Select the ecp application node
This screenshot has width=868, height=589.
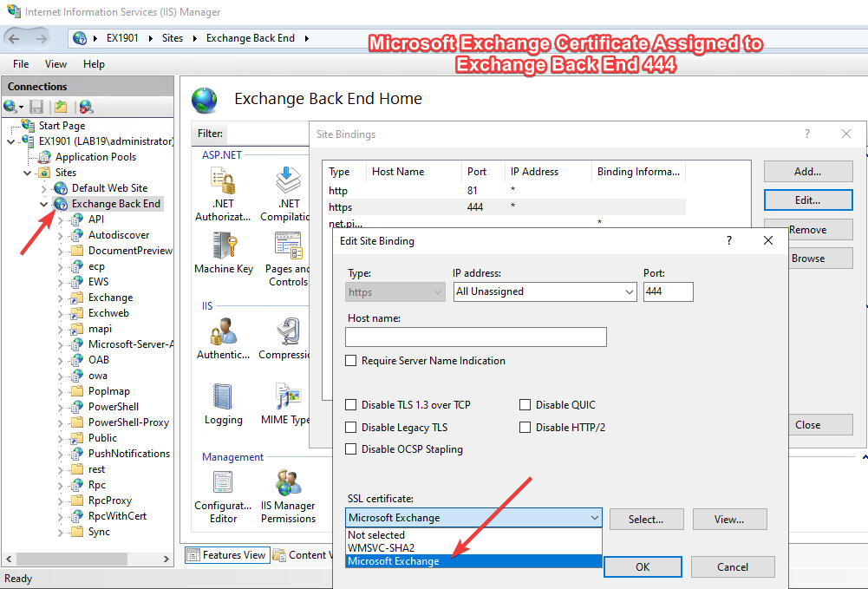[96, 266]
